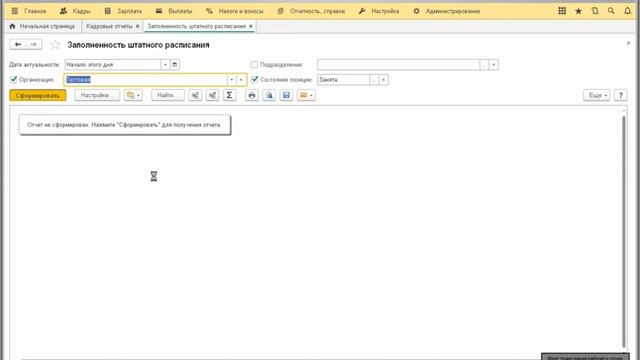Open the Организация item button

pos(241,80)
